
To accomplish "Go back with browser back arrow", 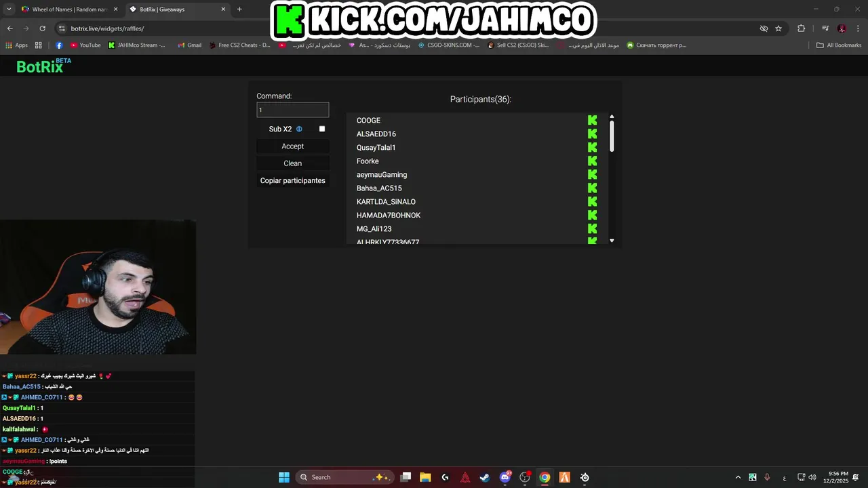I will 9,28.
